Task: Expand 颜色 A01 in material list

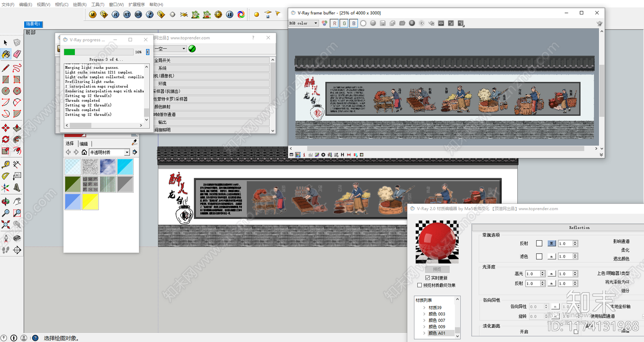Action: 424,333
